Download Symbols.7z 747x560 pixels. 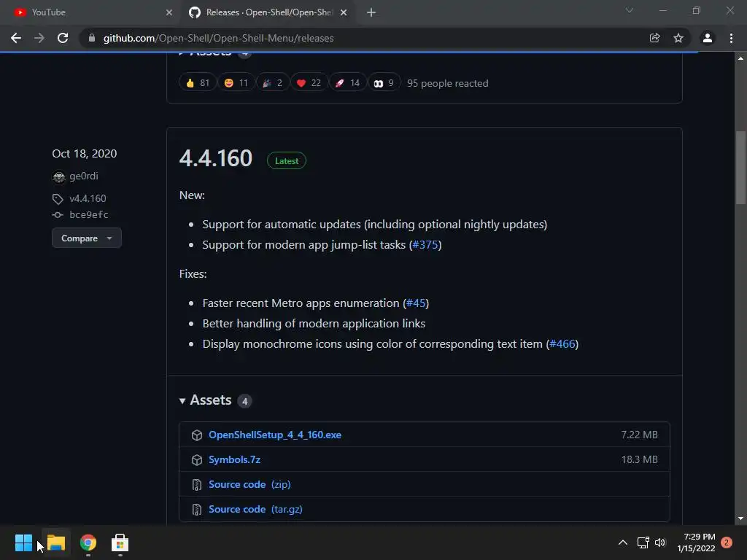coord(234,459)
